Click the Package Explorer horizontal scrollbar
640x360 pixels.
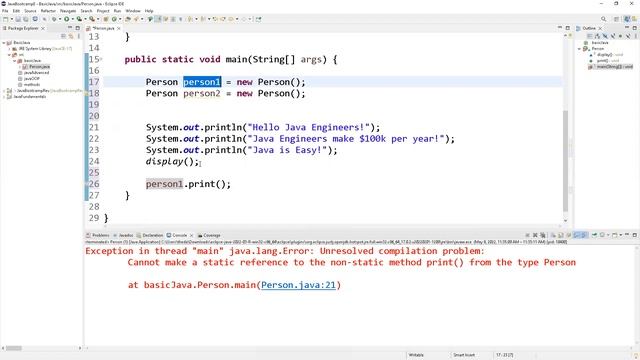pyautogui.click(x=13, y=348)
